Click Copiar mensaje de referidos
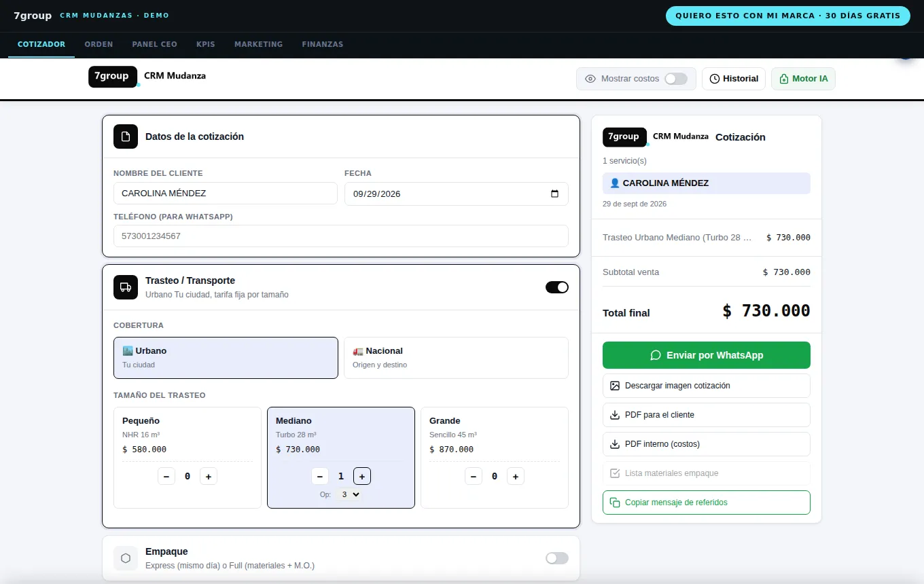 pos(707,503)
